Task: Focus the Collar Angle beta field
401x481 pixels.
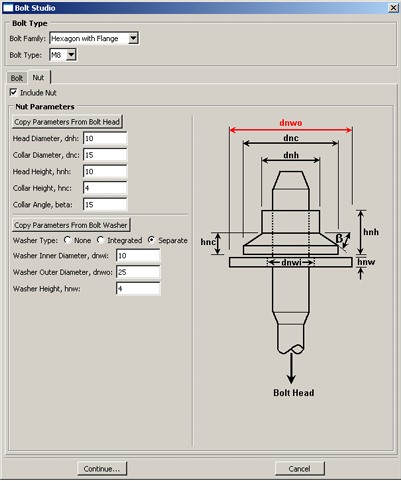Action: (105, 204)
